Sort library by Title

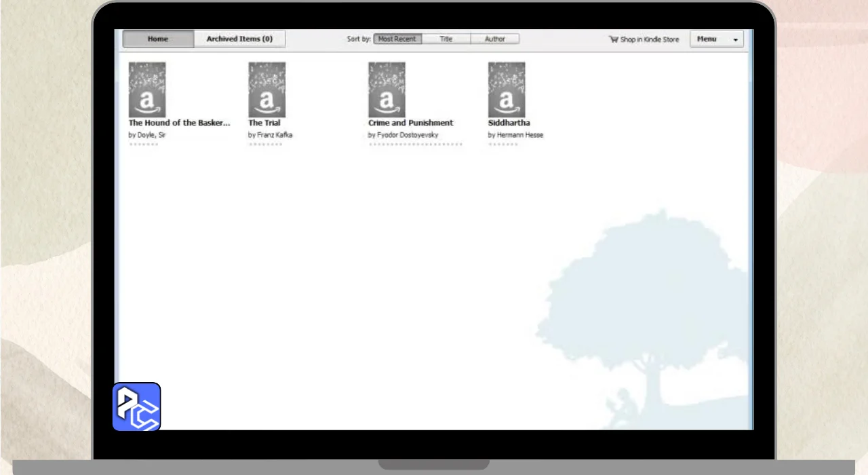[x=446, y=39]
